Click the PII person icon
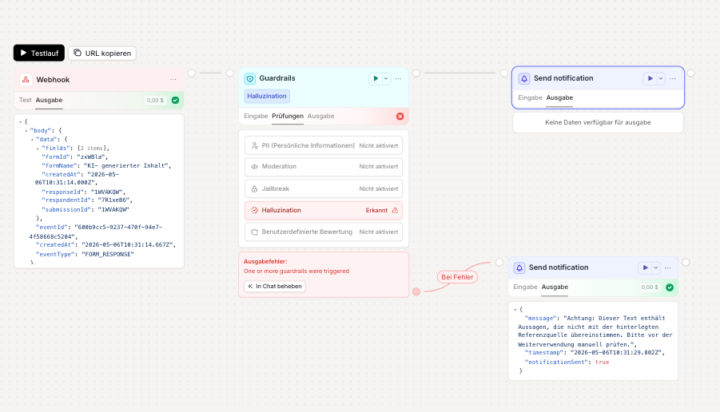This screenshot has width=720, height=412. tap(254, 146)
